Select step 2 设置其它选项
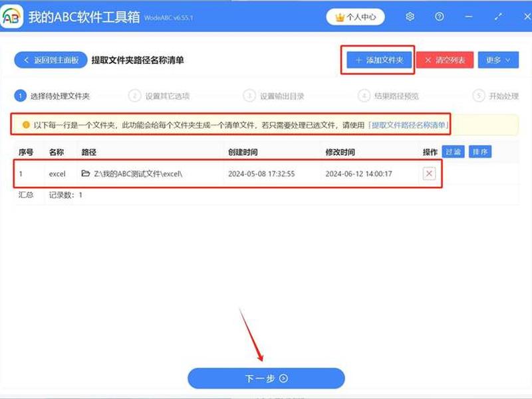 [x=159, y=96]
